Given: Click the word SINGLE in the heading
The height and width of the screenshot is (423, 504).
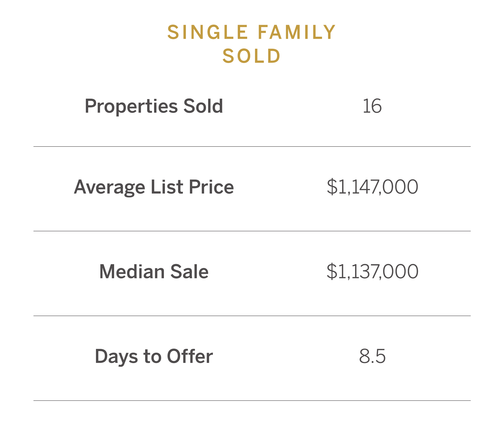Looking at the screenshot, I should click(208, 32).
